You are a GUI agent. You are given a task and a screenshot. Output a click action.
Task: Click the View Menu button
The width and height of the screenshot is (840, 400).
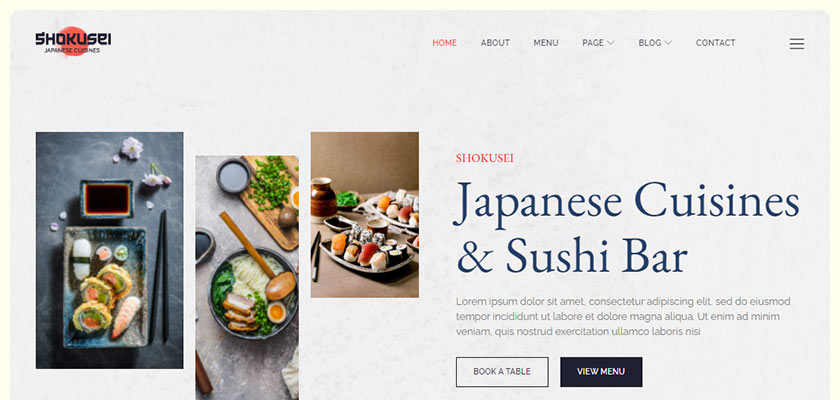601,372
